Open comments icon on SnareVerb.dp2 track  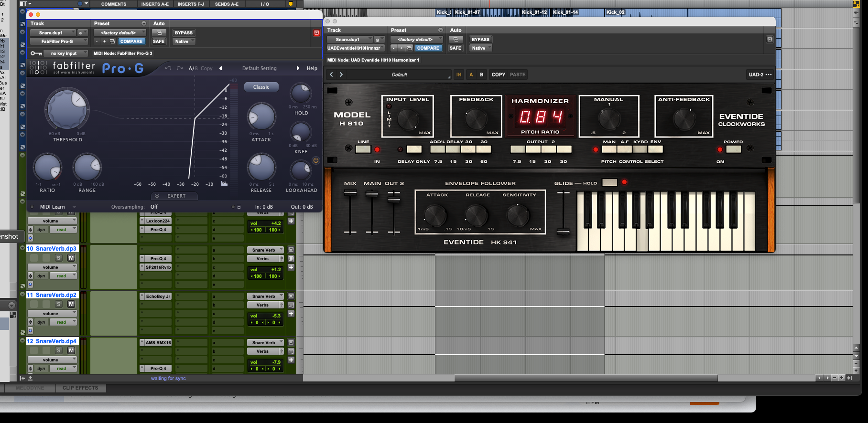coord(291,305)
